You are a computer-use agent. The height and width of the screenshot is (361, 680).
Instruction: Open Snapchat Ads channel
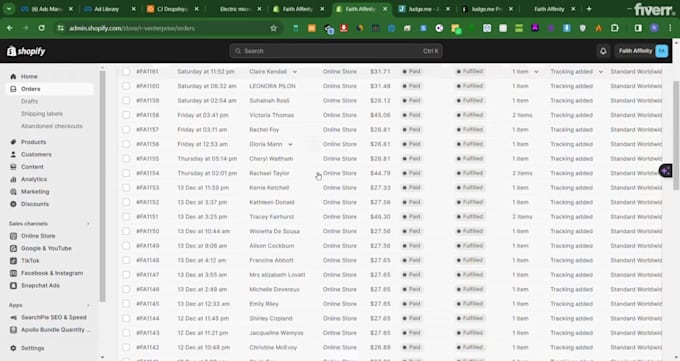(x=40, y=286)
